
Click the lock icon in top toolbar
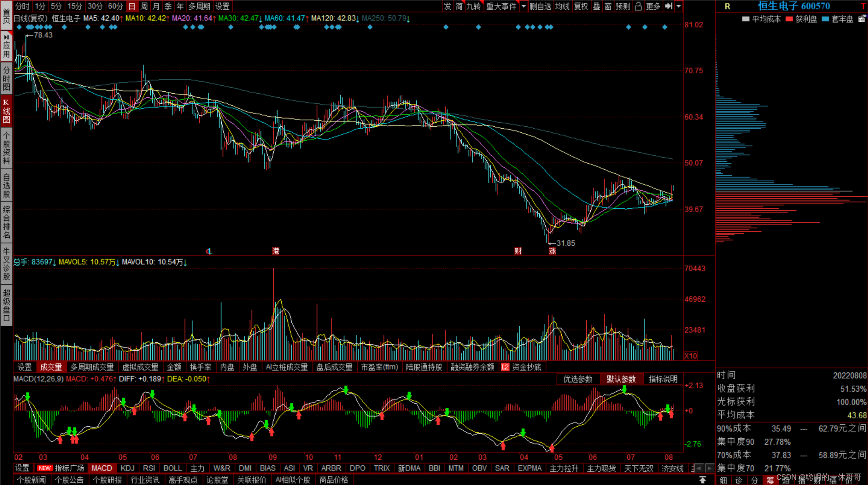coord(638,6)
